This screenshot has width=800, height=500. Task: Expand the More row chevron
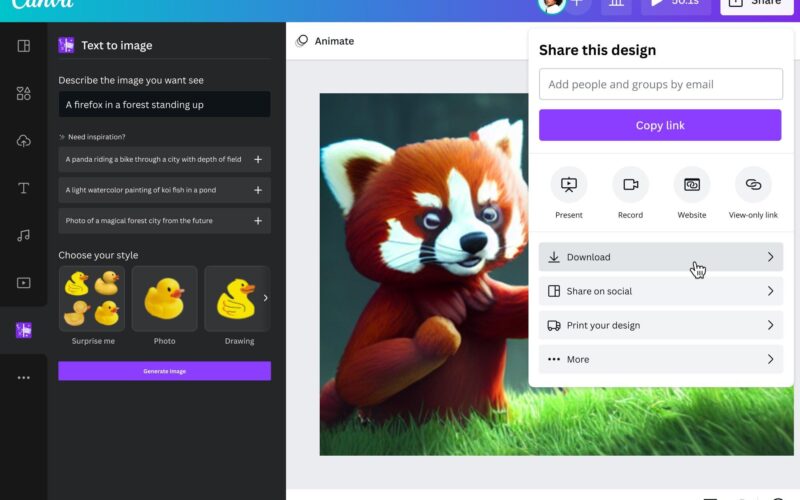coord(770,360)
